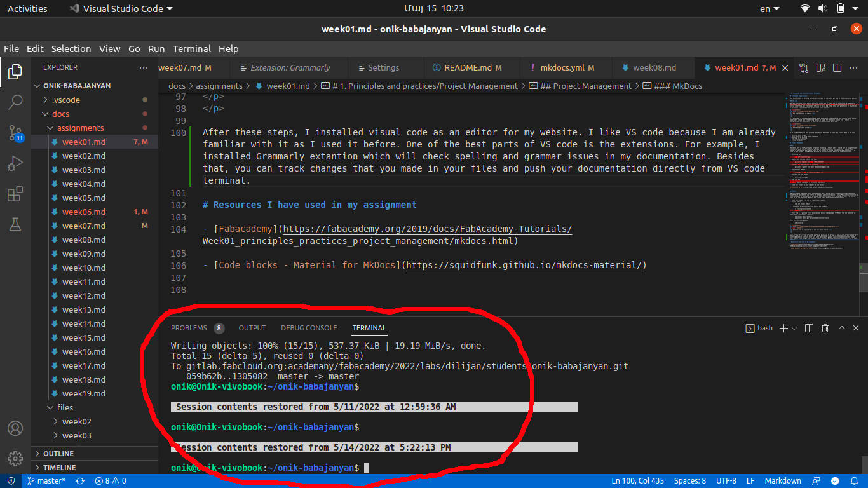Open the editor's More Actions ellipsis

pos(854,68)
